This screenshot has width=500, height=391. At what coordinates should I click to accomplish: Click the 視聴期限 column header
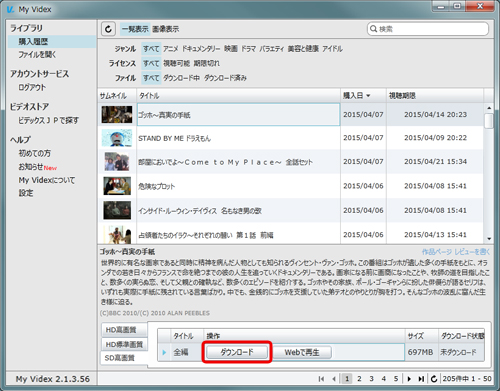pos(435,96)
